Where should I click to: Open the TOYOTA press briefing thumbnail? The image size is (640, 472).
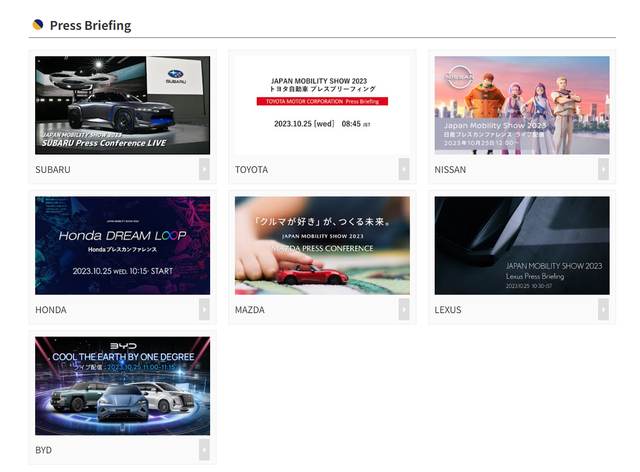coord(322,105)
